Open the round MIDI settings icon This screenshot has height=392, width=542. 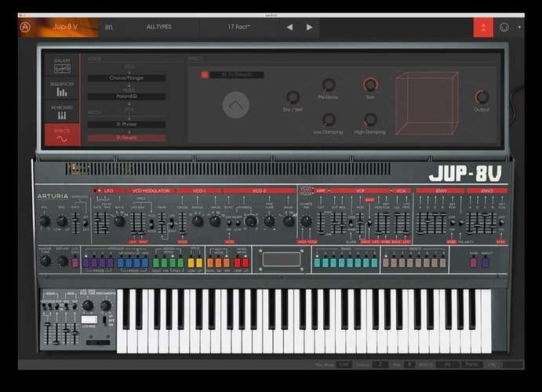tap(504, 27)
